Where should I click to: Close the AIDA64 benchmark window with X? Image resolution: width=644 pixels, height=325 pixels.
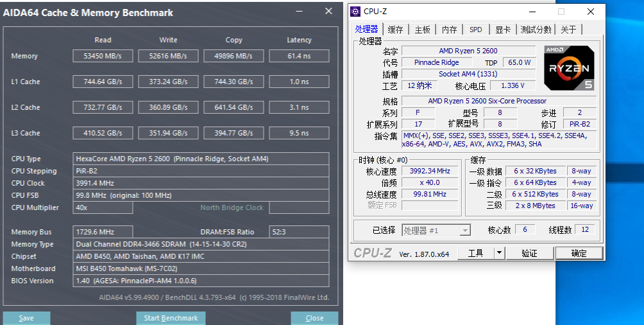328,12
